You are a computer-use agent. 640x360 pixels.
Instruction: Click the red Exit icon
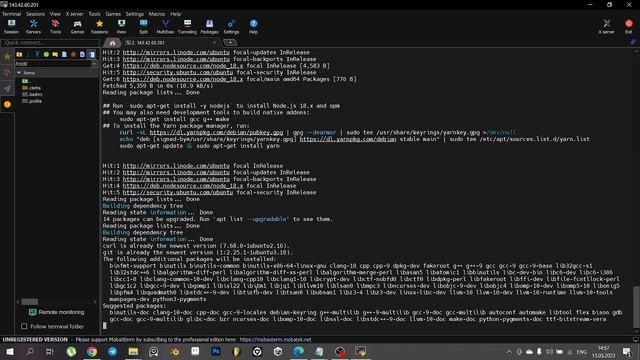(x=629, y=27)
